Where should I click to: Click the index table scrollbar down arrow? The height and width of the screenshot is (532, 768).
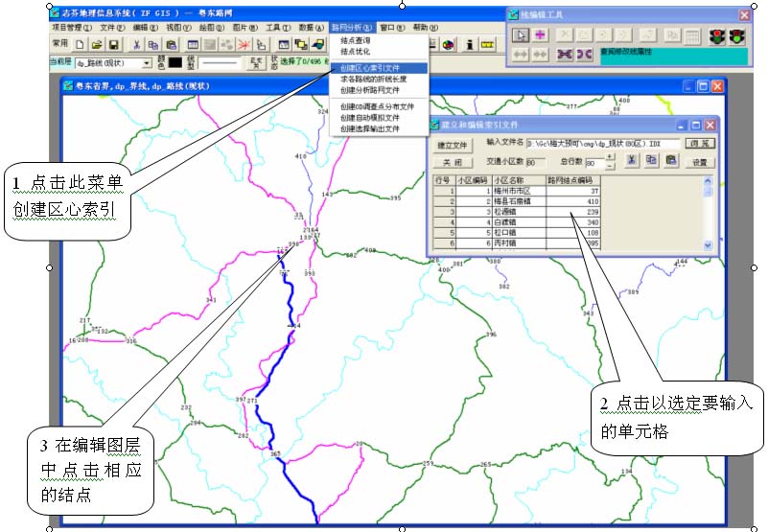click(709, 246)
